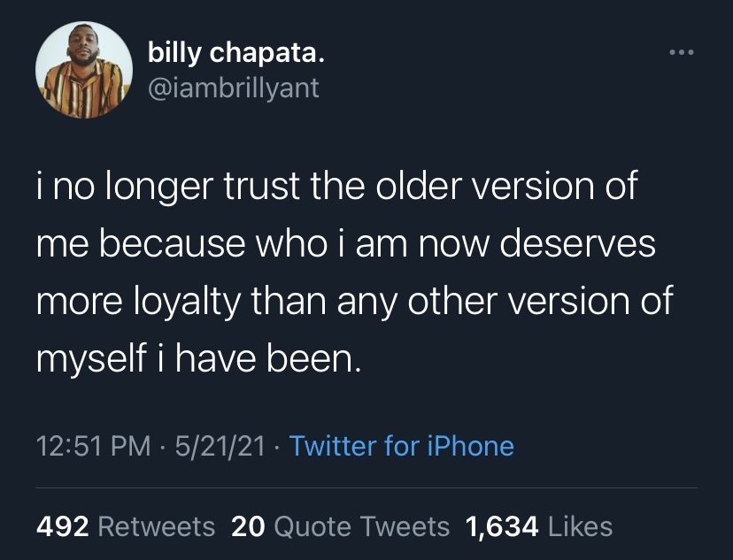
Task: Tap the @iambrillyant handle
Action: [234, 88]
